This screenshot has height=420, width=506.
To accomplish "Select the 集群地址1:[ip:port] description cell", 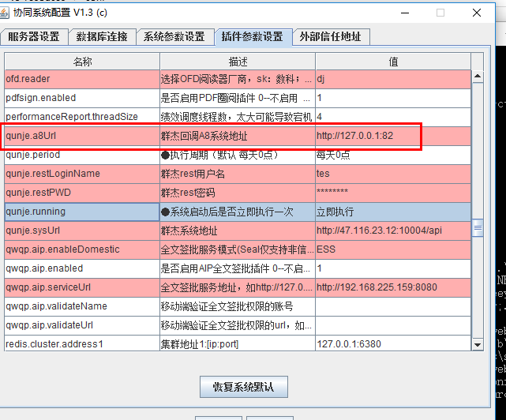I will point(238,343).
